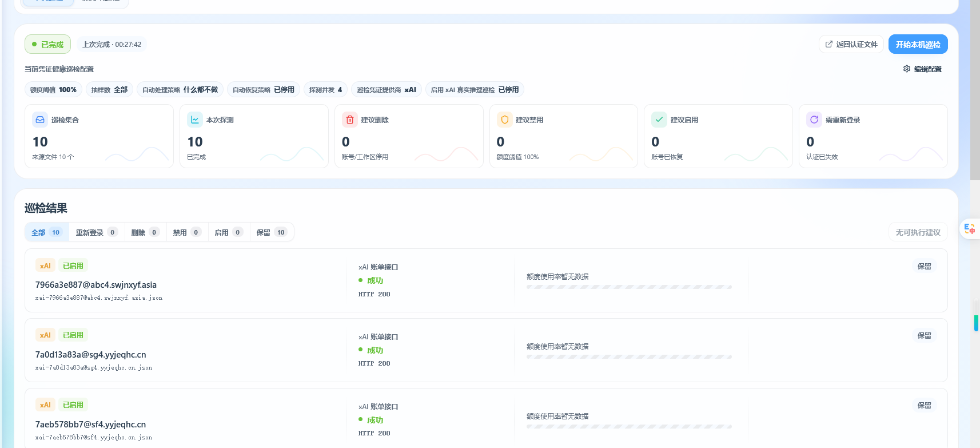Click the 保留 badge on 7aeb578bb7 row
This screenshot has width=980, height=448.
tap(925, 406)
